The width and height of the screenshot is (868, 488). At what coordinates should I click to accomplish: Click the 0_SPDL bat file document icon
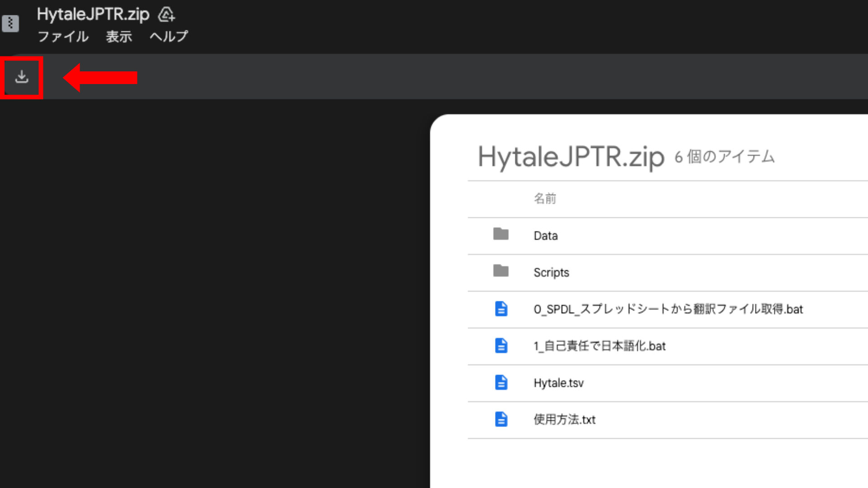click(501, 309)
